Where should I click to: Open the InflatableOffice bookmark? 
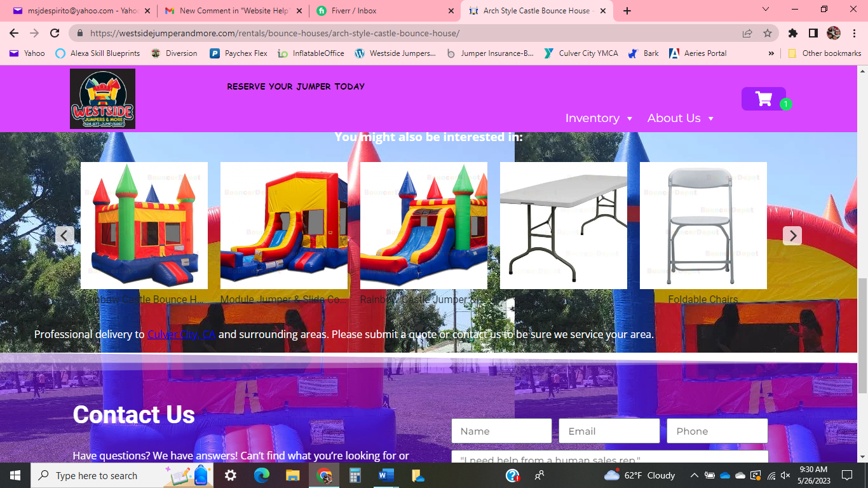[x=311, y=53]
